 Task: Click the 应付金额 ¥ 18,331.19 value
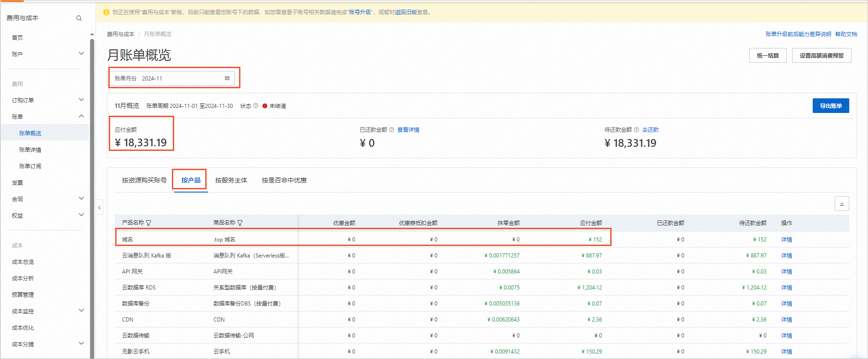(141, 143)
